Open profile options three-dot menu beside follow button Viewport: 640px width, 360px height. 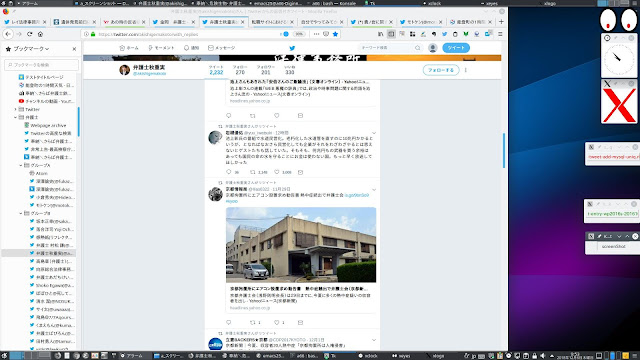coord(465,70)
